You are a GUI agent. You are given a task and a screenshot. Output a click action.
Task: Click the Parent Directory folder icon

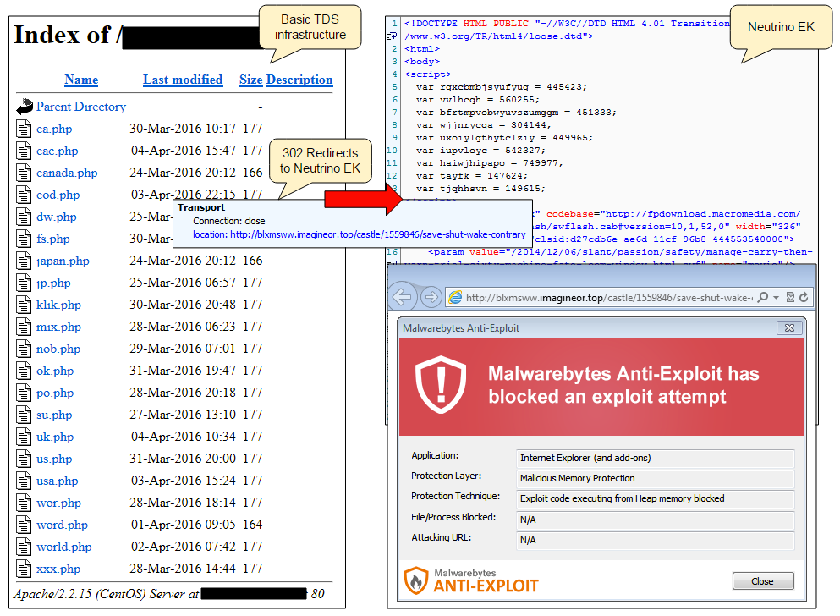point(23,107)
